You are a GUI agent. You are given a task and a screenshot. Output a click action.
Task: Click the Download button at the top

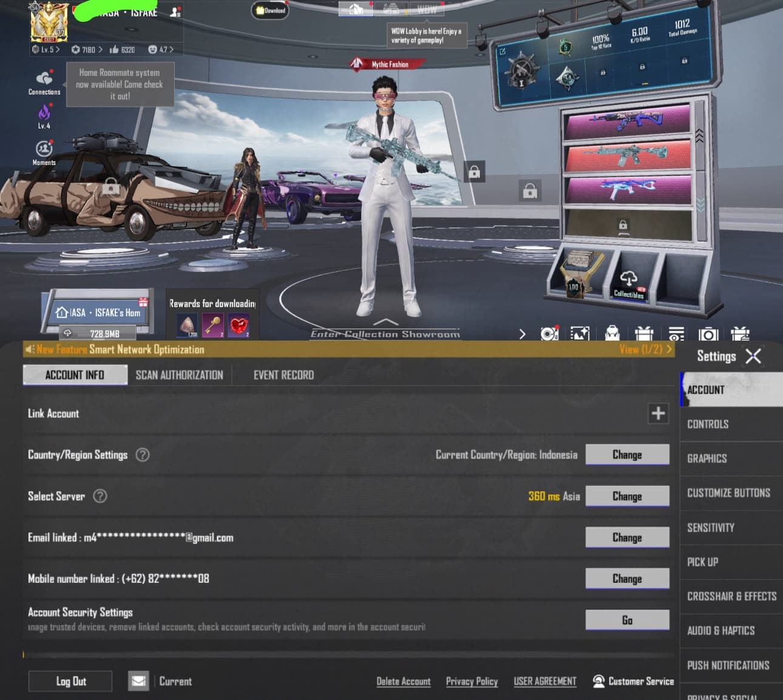pos(270,10)
